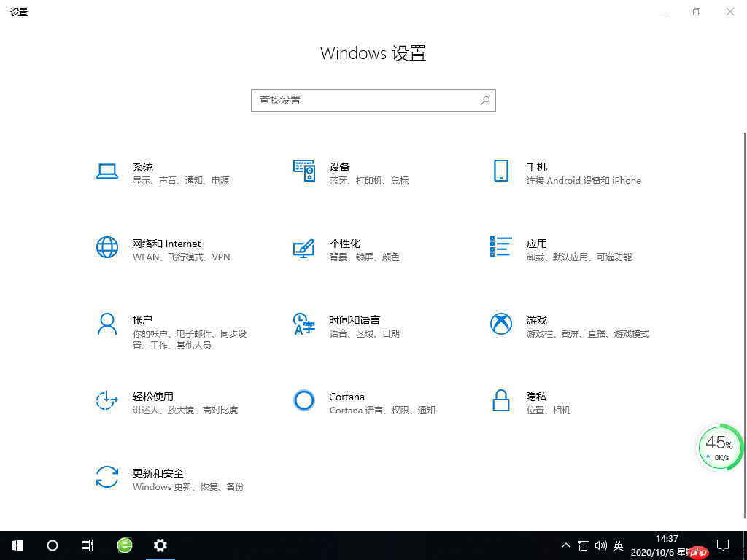Click the 隐私 (Privacy) lock icon
Viewport: 747px width, 560px height.
500,400
